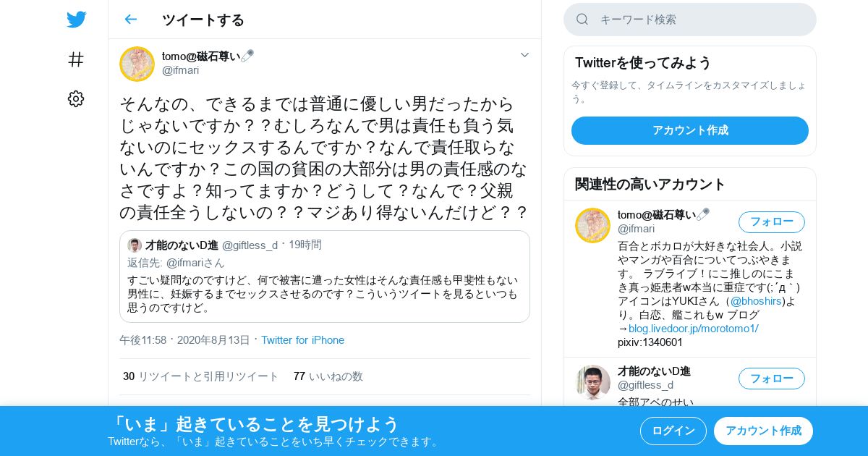Open the quoted tweet by 才能のないD進
The image size is (868, 456).
point(325,276)
